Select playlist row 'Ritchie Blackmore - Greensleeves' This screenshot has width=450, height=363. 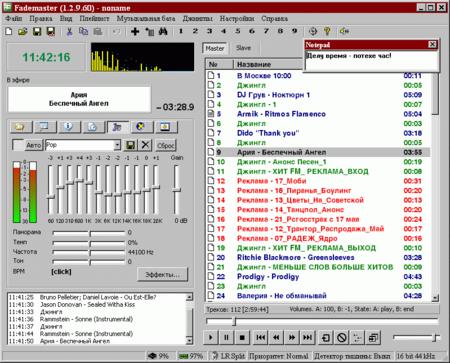(318, 258)
